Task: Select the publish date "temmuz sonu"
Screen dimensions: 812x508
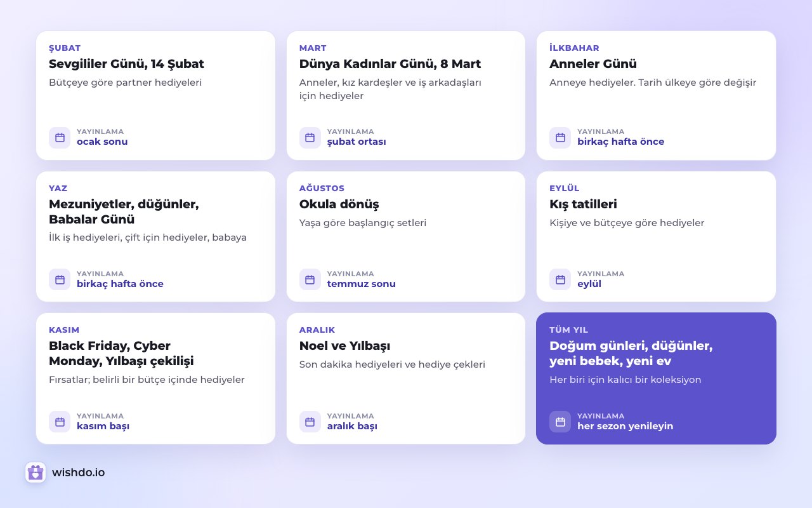Action: (362, 284)
